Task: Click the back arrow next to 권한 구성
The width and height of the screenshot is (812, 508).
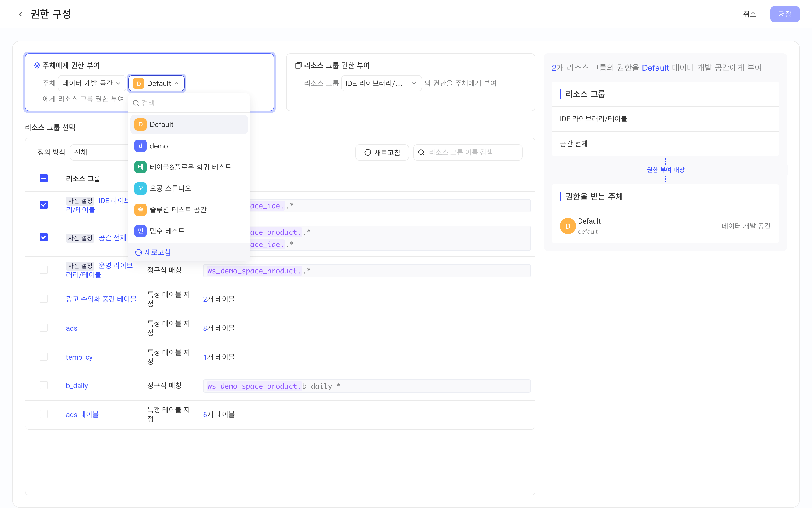Action: 21,14
